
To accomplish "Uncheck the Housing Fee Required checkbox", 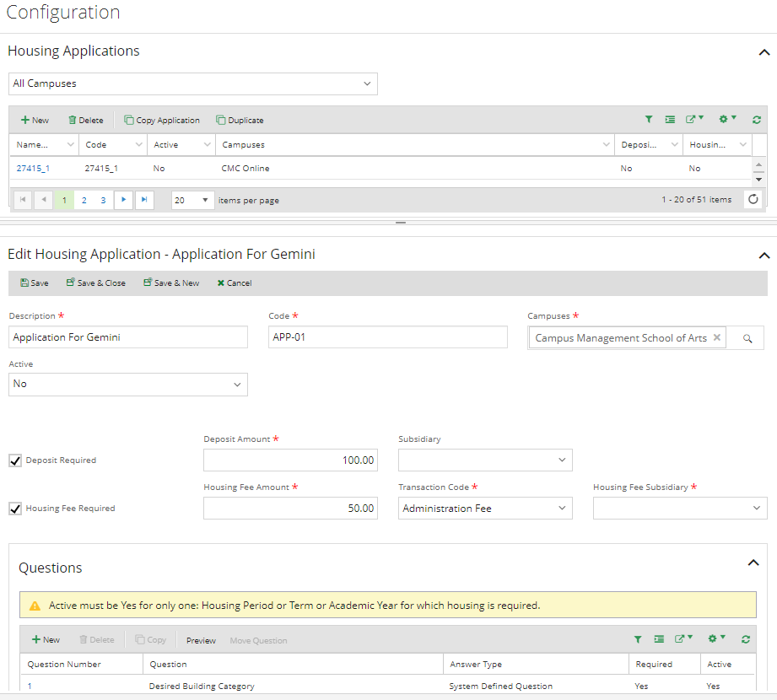I will pos(14,508).
